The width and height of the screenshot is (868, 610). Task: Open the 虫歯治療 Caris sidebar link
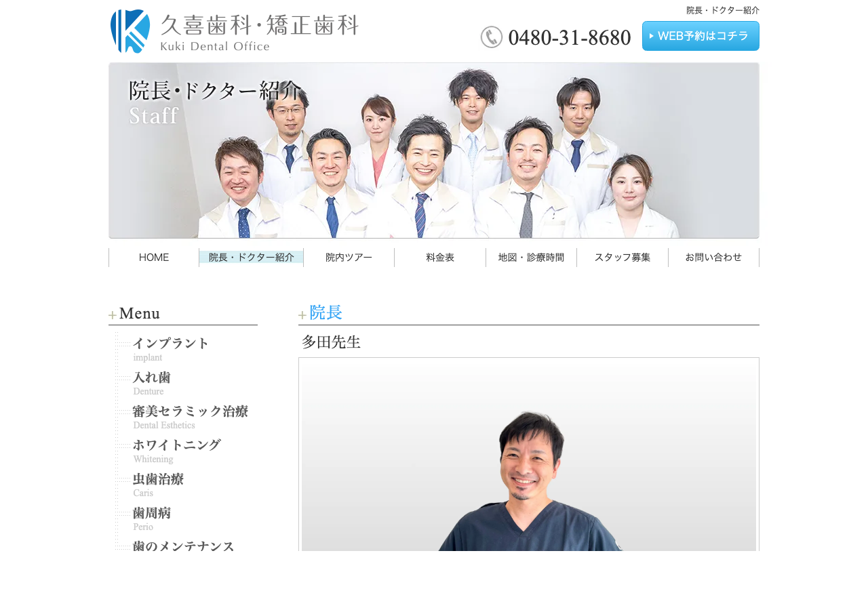point(158,485)
